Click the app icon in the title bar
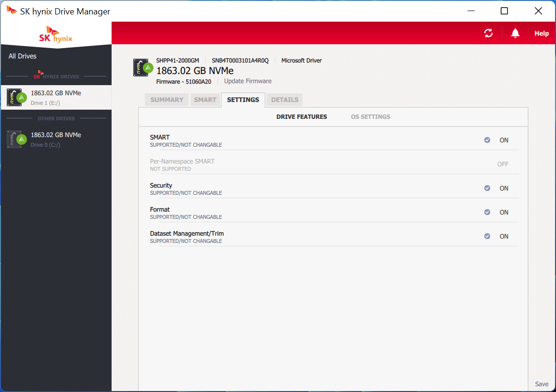The width and height of the screenshot is (556, 392). 12,11
